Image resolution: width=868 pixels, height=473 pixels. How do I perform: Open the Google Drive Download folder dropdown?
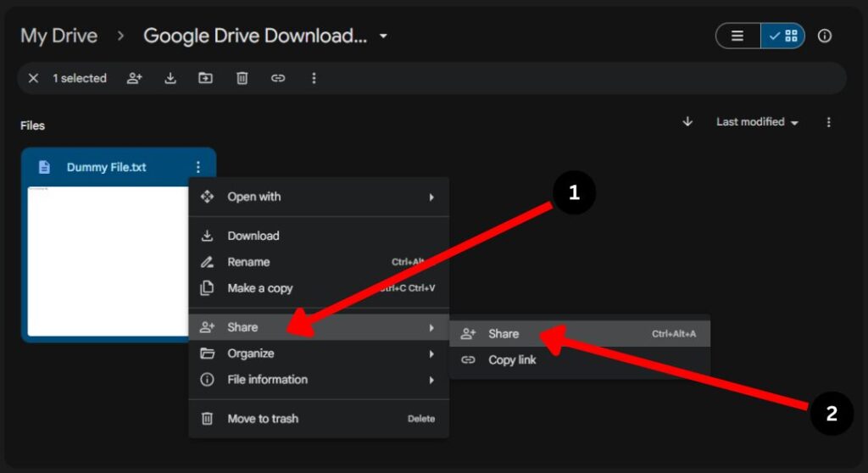pyautogui.click(x=383, y=36)
